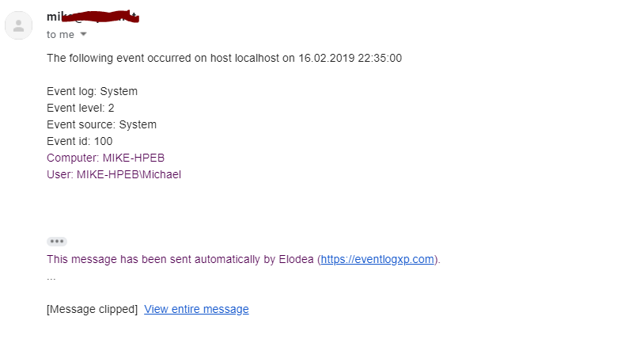
Task: Open the https://eventlogxp.com link
Action: pyautogui.click(x=377, y=259)
